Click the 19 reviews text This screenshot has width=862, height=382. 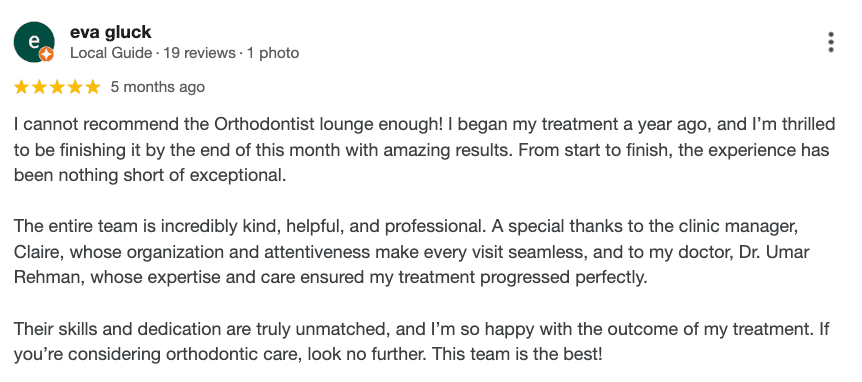[200, 53]
